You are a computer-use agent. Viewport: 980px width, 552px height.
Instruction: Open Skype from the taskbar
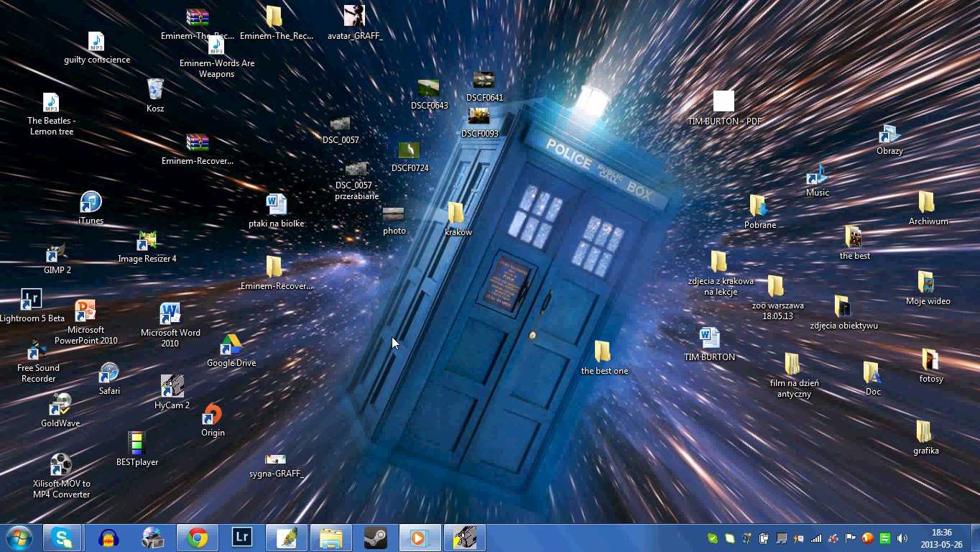point(62,538)
